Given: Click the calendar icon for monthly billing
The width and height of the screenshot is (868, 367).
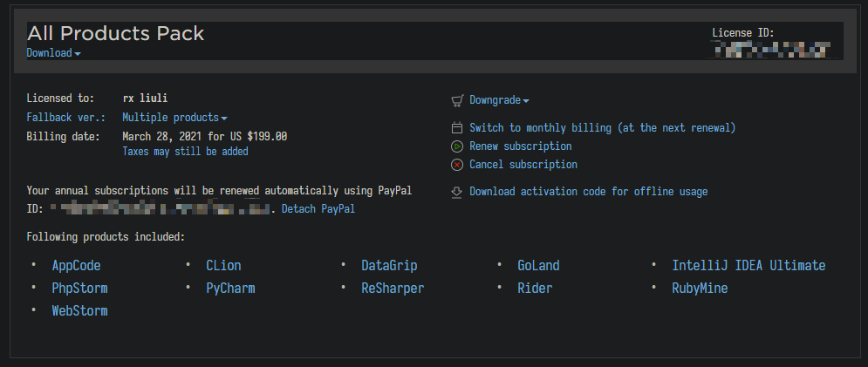Looking at the screenshot, I should 457,128.
